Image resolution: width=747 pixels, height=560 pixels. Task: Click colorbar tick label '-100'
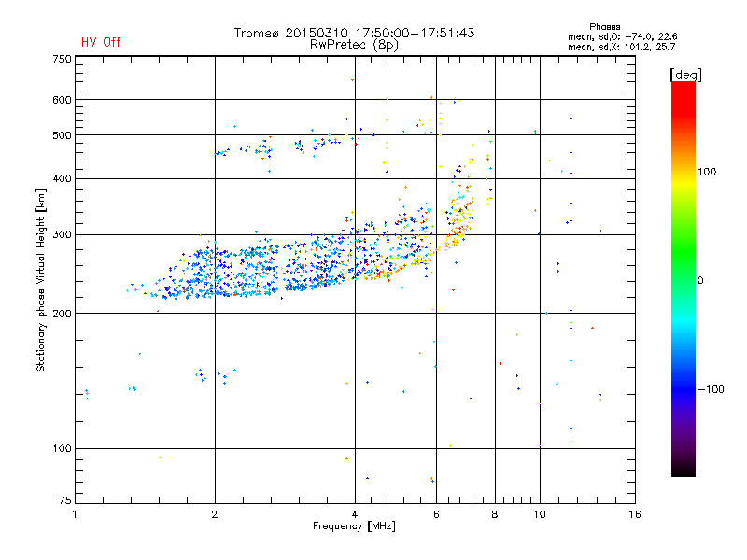pyautogui.click(x=711, y=389)
